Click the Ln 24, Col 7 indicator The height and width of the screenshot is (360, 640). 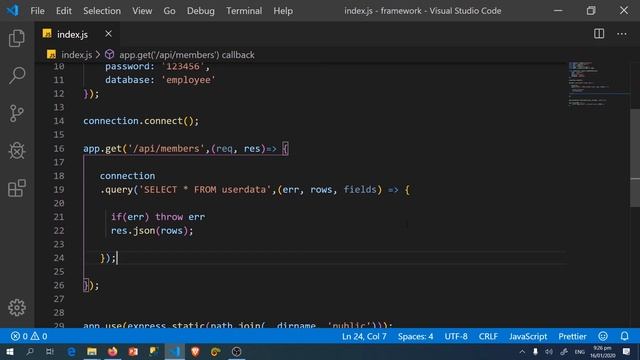click(x=364, y=336)
